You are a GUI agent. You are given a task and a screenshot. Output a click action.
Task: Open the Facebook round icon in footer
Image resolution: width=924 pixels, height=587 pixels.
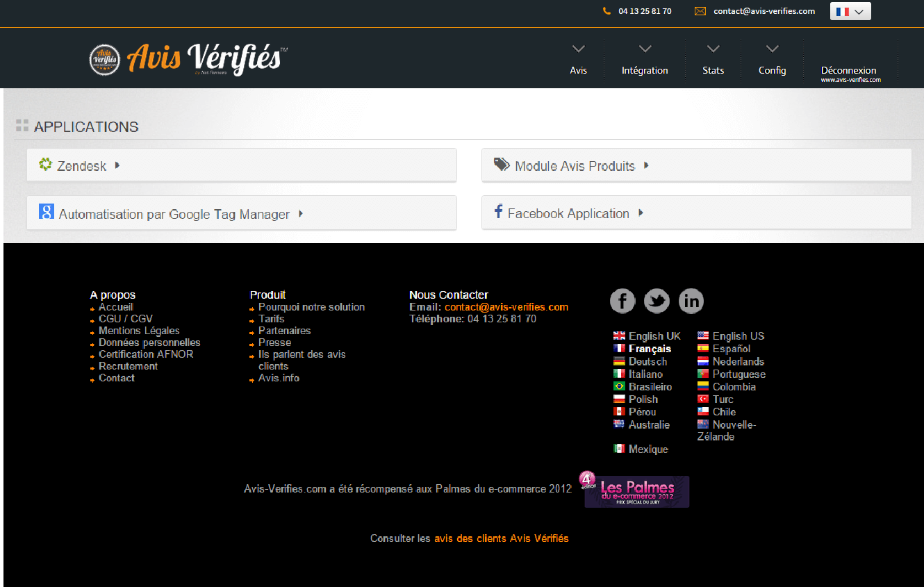click(x=622, y=301)
